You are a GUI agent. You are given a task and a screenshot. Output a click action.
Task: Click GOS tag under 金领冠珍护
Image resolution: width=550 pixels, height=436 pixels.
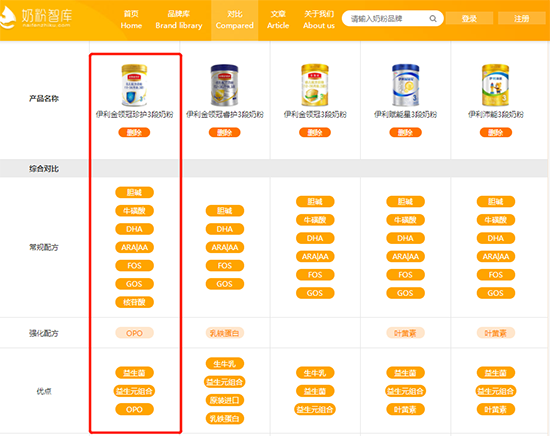[134, 284]
